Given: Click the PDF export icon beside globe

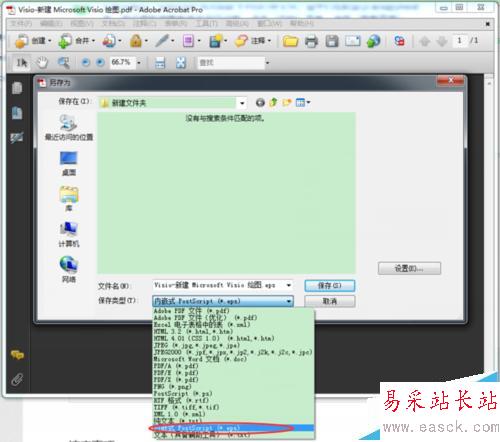Looking at the screenshot, I should 399,41.
